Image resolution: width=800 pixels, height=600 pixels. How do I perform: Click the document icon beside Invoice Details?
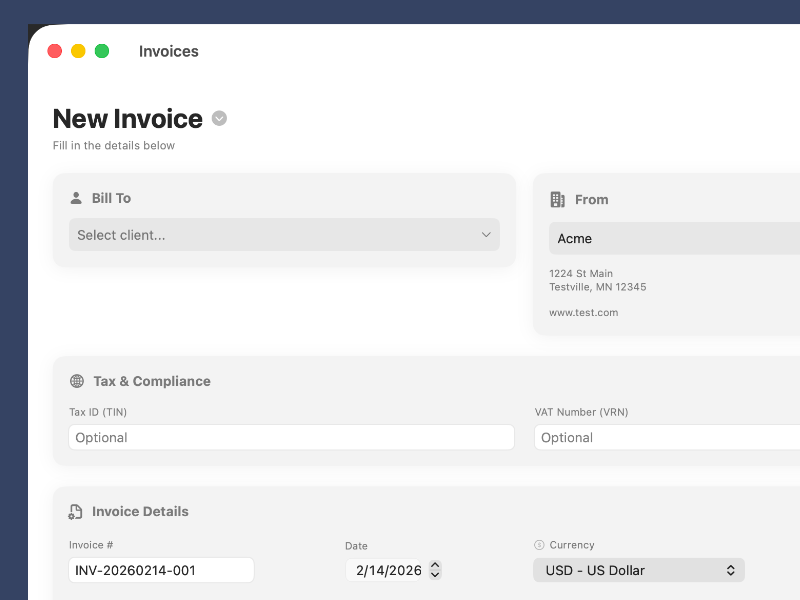(76, 512)
